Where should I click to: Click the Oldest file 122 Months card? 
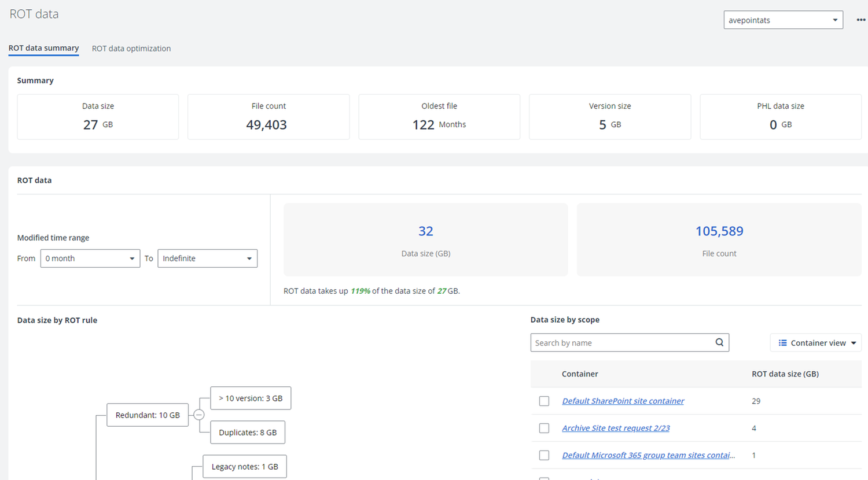pyautogui.click(x=439, y=117)
